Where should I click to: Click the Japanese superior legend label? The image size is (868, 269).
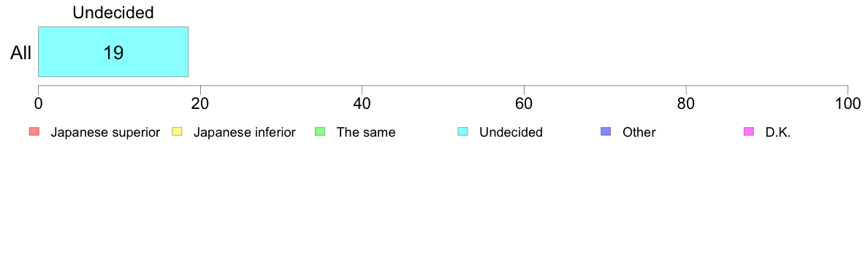(x=105, y=132)
